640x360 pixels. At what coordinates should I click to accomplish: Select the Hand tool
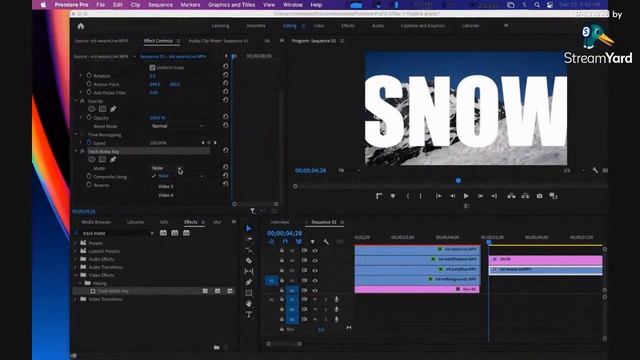point(249,303)
